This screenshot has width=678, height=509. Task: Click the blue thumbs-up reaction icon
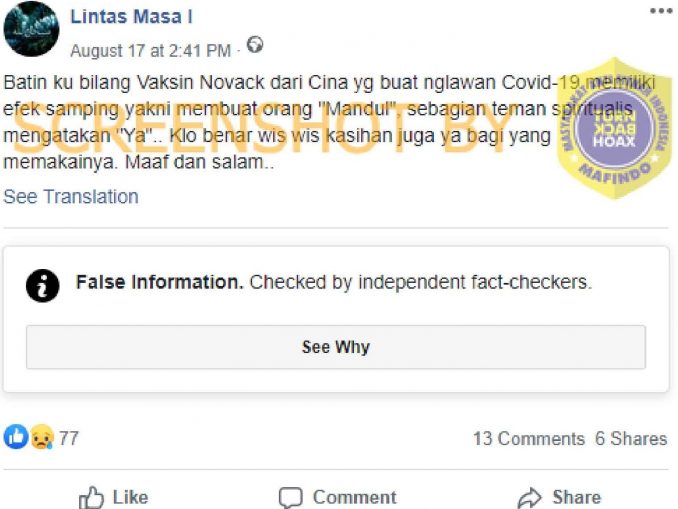[16, 437]
